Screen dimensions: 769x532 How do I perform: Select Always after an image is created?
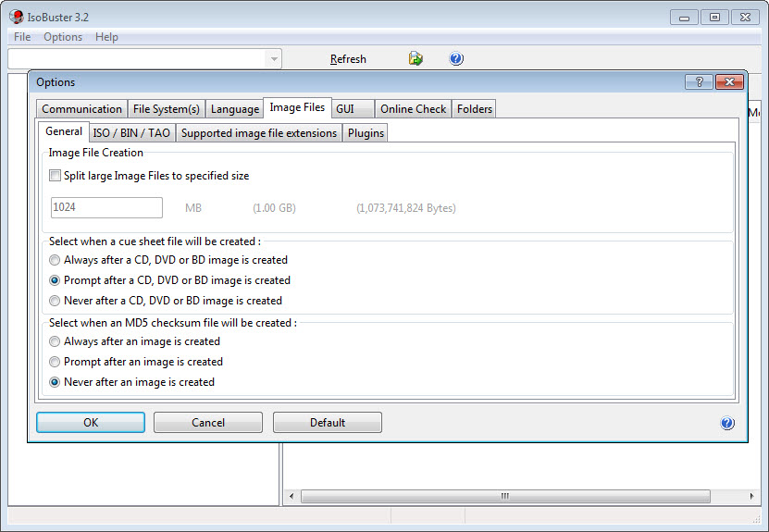[55, 341]
